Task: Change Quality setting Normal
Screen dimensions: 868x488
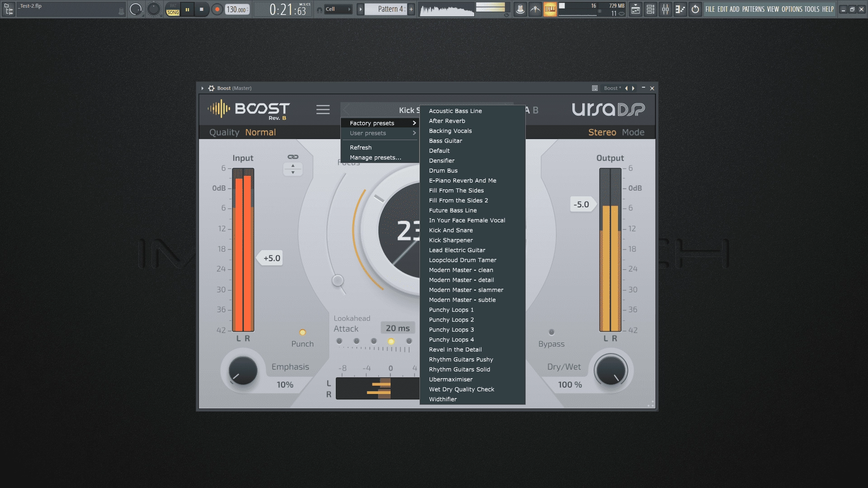Action: point(260,132)
